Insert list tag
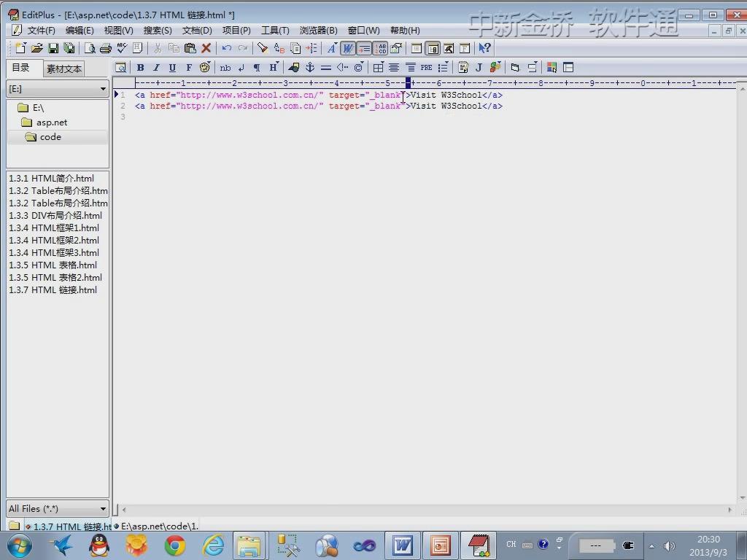 (443, 68)
